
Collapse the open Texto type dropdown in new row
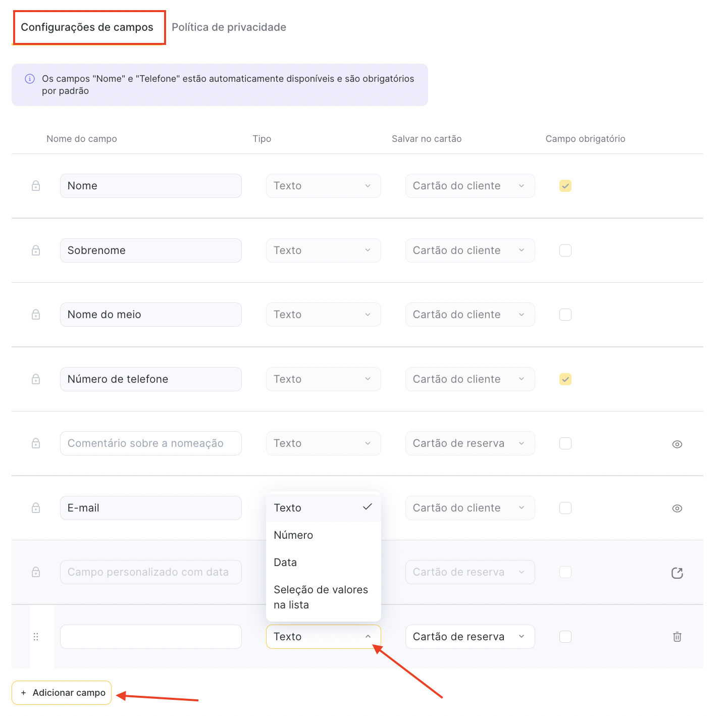[x=323, y=637]
